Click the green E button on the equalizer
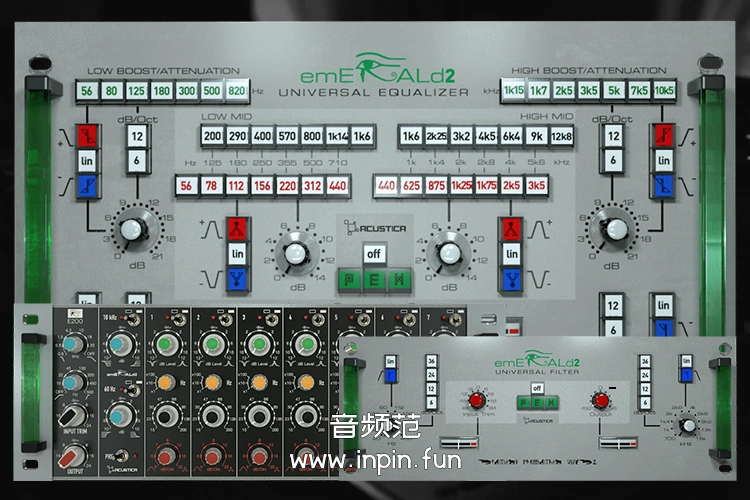Image resolution: width=750 pixels, height=500 pixels. pos(375,280)
